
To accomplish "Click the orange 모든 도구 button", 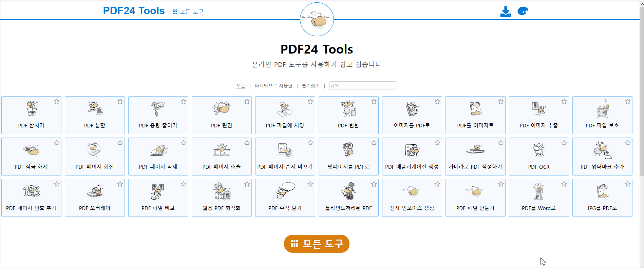I will (x=317, y=244).
